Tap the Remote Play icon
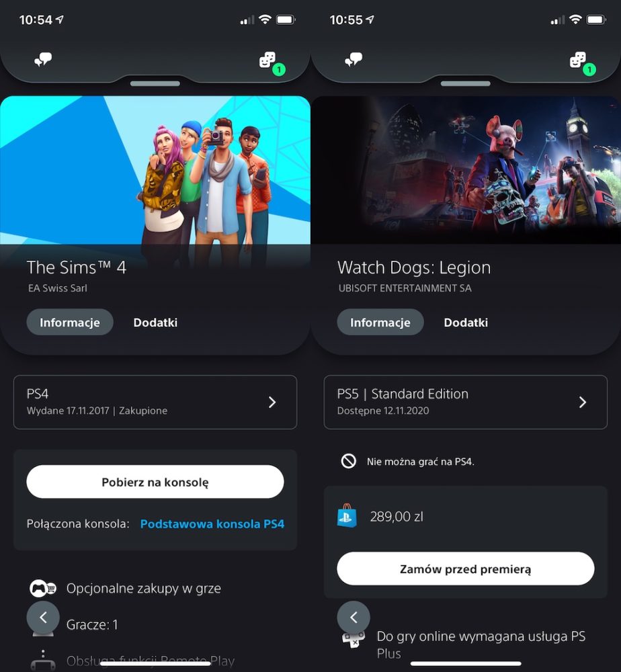 43,661
